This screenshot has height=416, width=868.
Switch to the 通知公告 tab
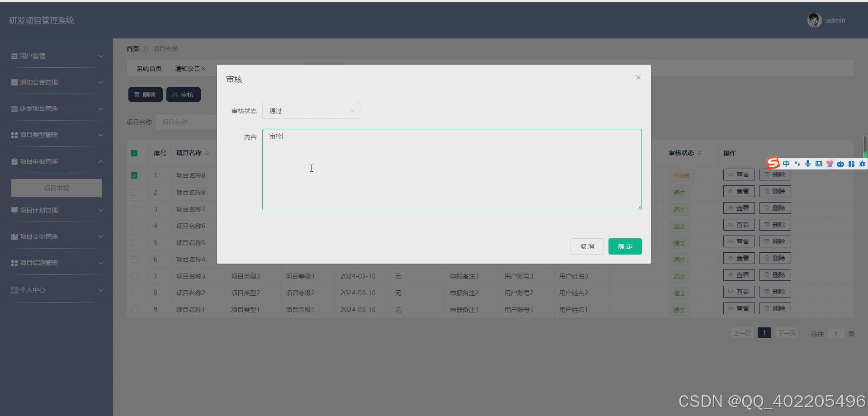point(187,68)
